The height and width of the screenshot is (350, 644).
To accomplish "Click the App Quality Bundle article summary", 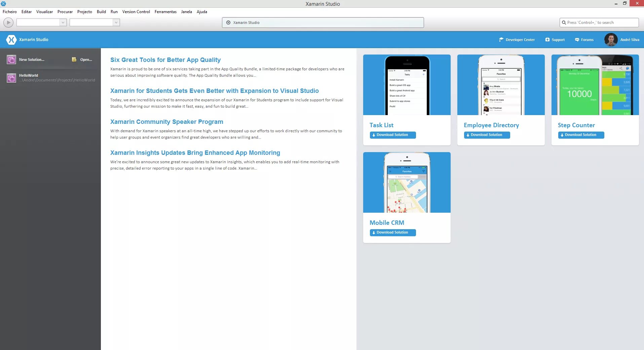I will (227, 72).
